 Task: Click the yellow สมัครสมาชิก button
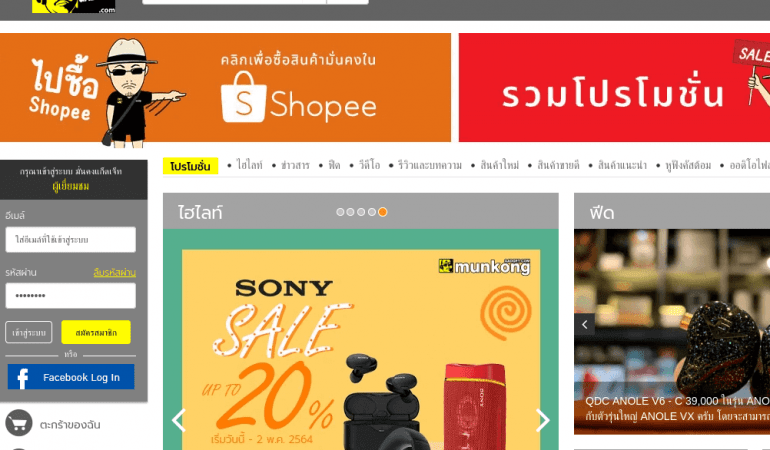[96, 333]
